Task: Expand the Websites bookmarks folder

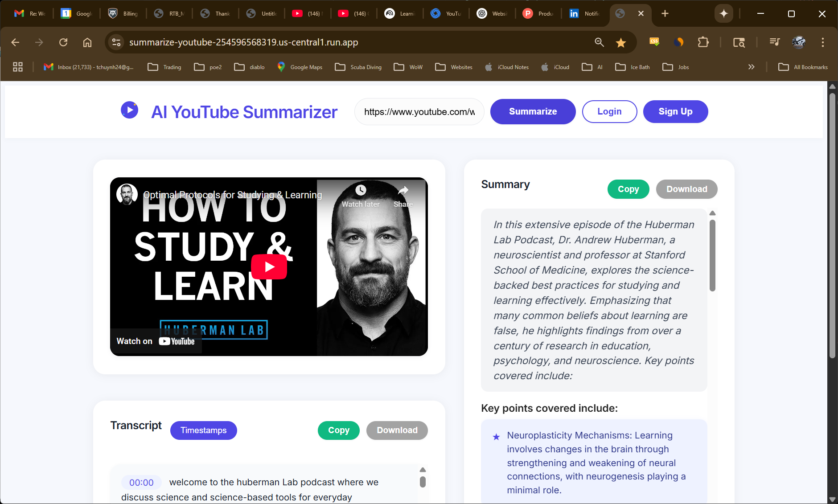Action: (x=454, y=67)
